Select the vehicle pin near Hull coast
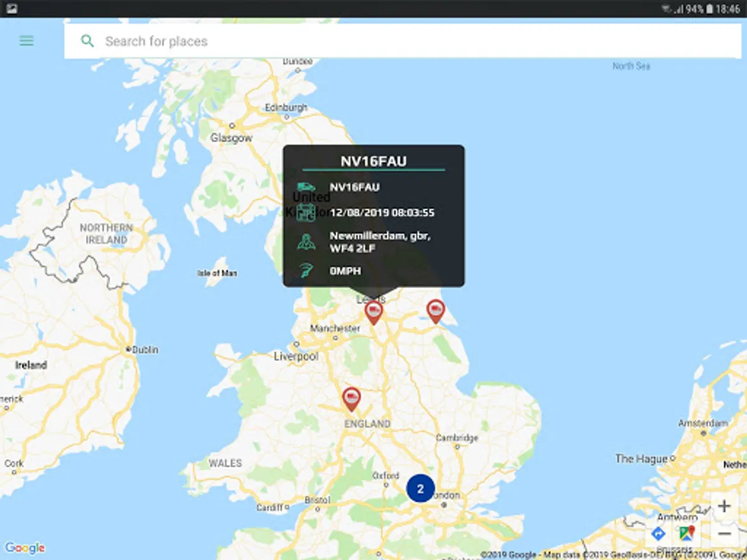This screenshot has height=560, width=747. click(436, 312)
